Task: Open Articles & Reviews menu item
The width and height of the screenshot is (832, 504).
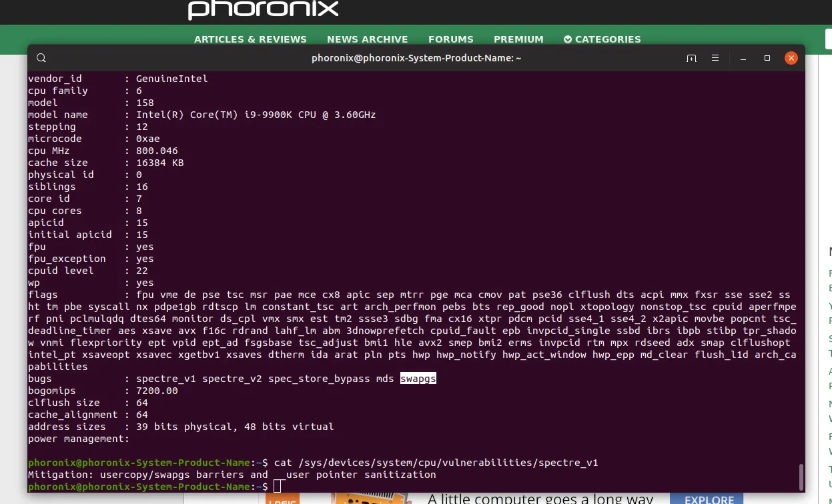Action: (250, 39)
